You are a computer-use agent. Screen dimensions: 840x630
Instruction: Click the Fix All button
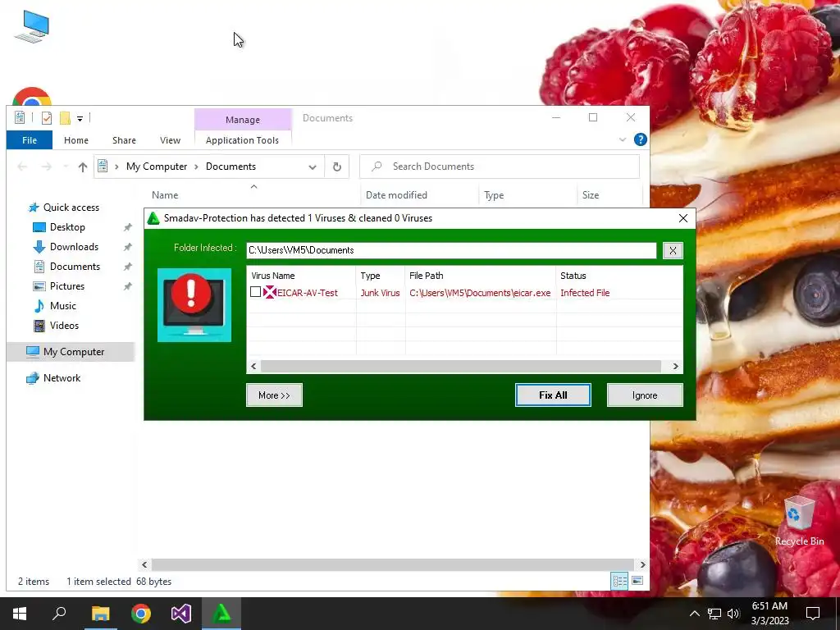pos(553,395)
